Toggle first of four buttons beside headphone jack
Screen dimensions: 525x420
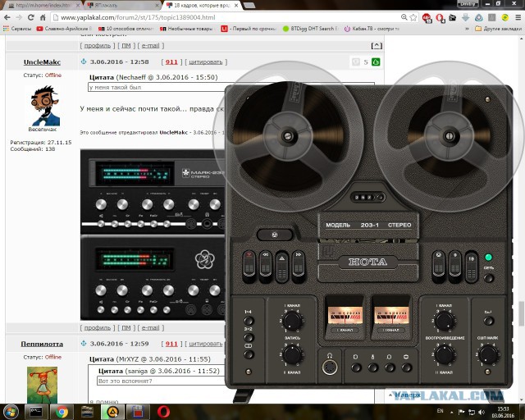[356, 367]
